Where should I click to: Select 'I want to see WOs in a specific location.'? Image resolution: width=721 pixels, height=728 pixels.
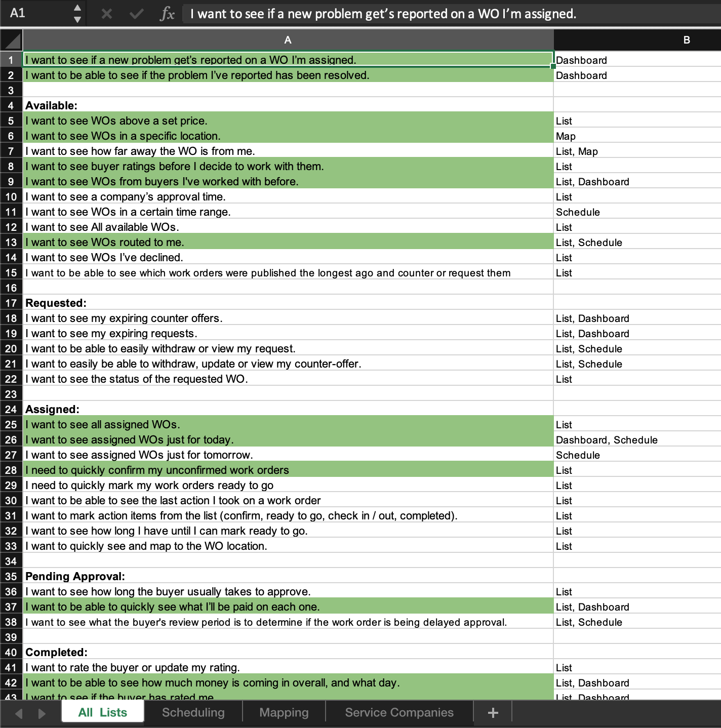point(288,136)
